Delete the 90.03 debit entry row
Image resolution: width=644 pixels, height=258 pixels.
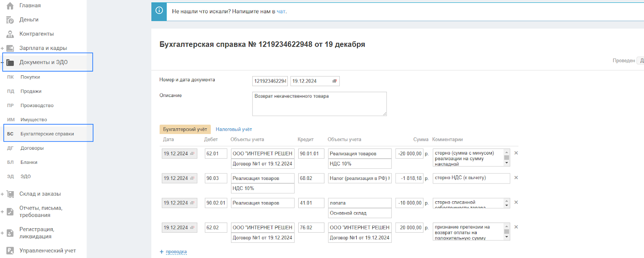click(x=516, y=178)
